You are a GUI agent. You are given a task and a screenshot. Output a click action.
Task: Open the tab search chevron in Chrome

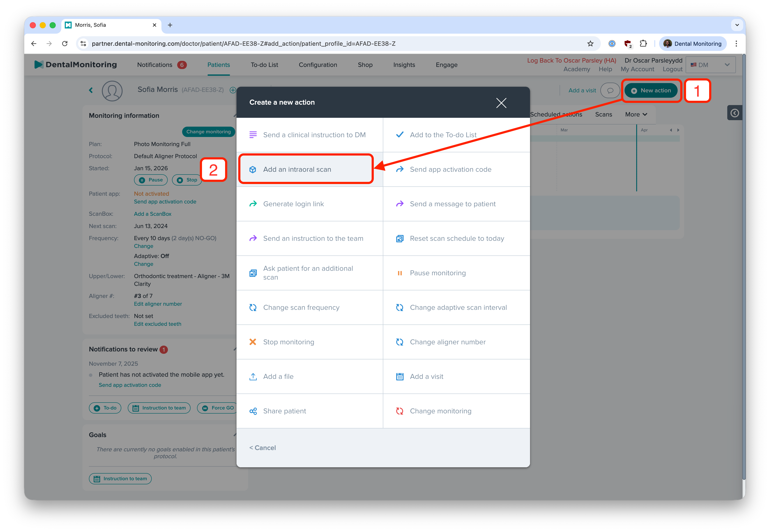737,25
